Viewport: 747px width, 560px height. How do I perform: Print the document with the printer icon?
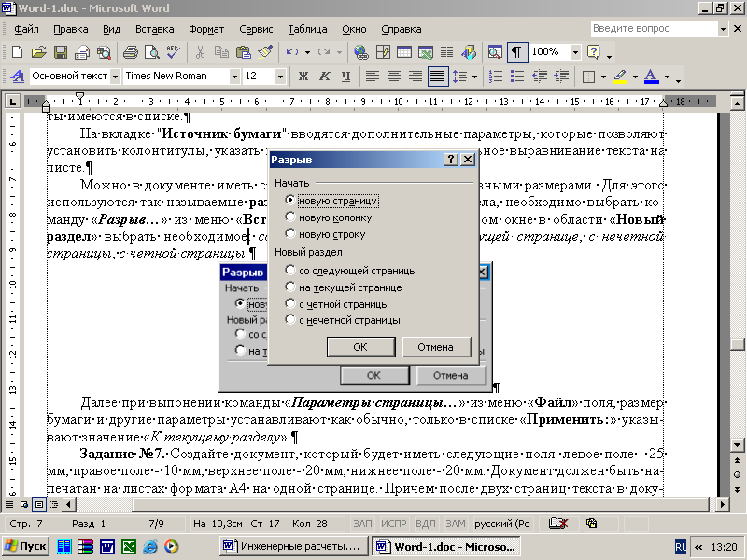[130, 52]
